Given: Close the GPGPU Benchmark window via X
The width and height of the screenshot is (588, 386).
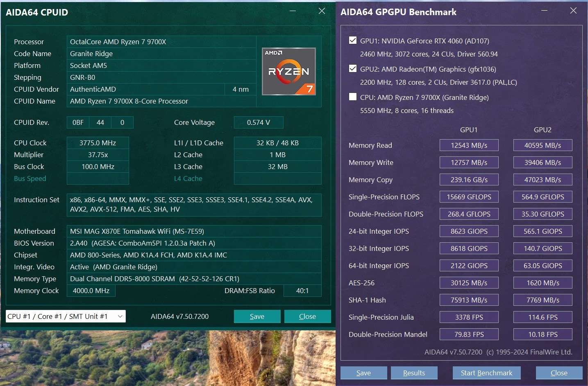Looking at the screenshot, I should (573, 11).
